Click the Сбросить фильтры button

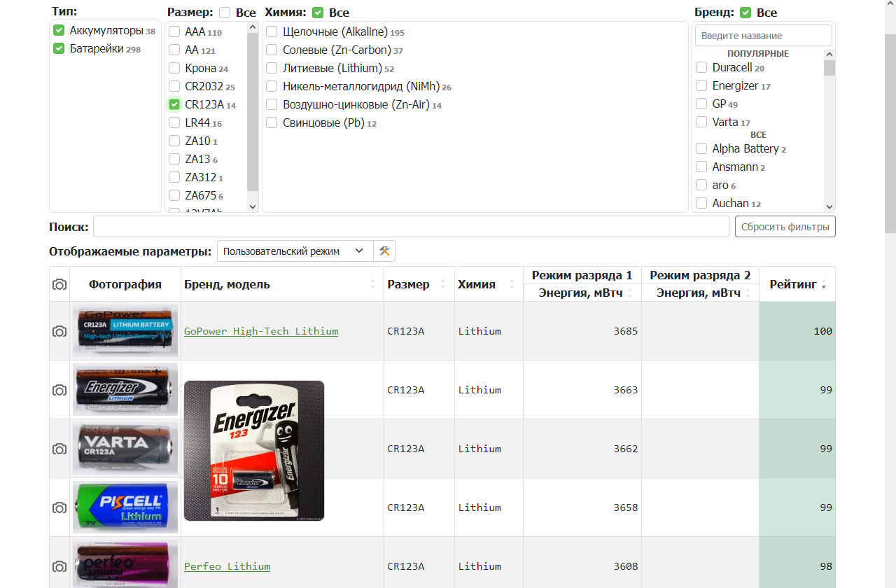click(785, 227)
